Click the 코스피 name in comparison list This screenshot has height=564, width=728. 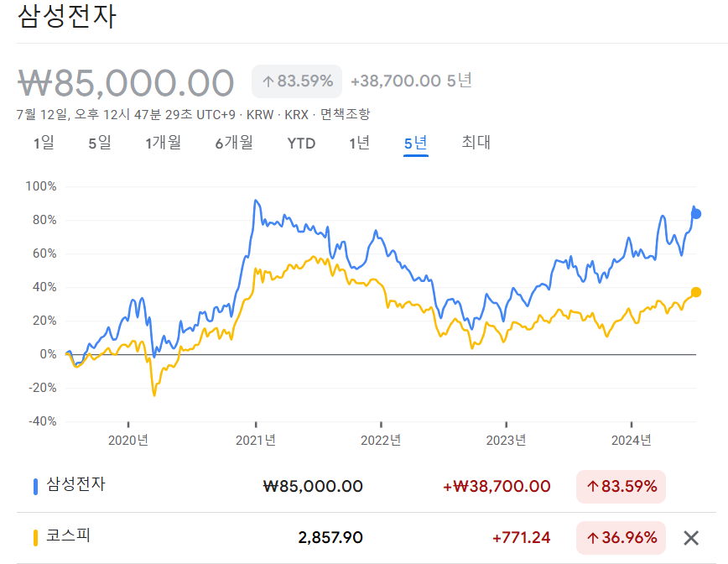pyautogui.click(x=68, y=535)
